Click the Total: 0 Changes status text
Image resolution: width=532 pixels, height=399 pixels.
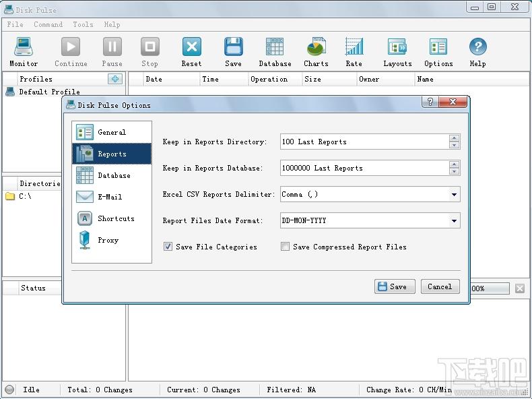(x=100, y=390)
